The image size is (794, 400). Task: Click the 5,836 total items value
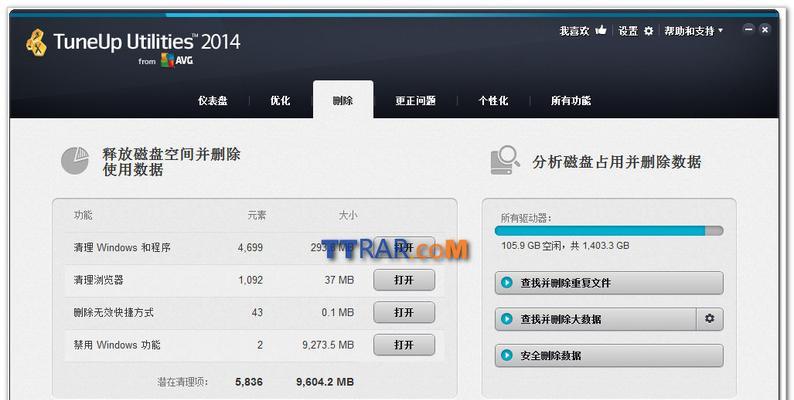pos(249,382)
